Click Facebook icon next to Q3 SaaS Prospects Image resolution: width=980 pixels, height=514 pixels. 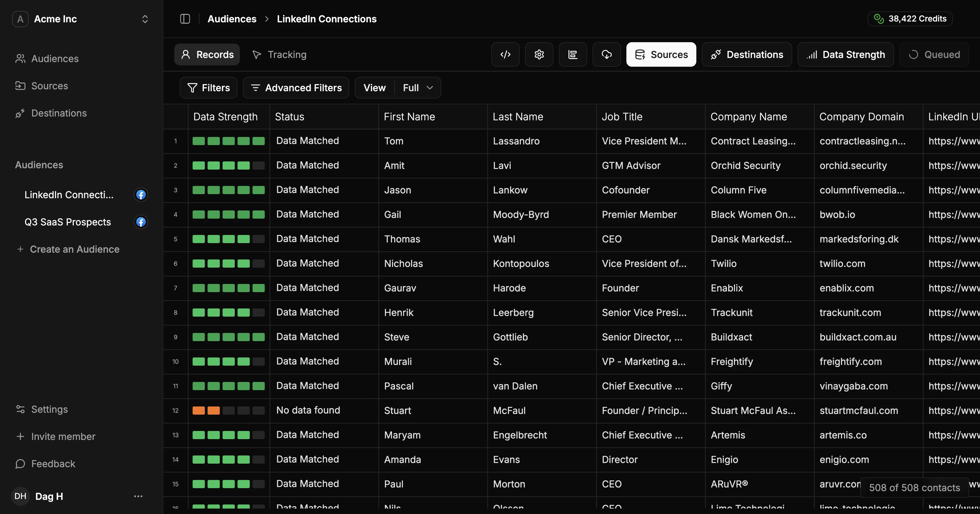pyautogui.click(x=141, y=222)
